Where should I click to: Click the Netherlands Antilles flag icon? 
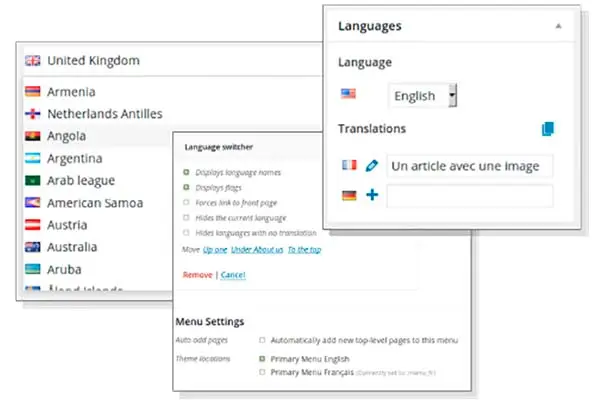[33, 114]
